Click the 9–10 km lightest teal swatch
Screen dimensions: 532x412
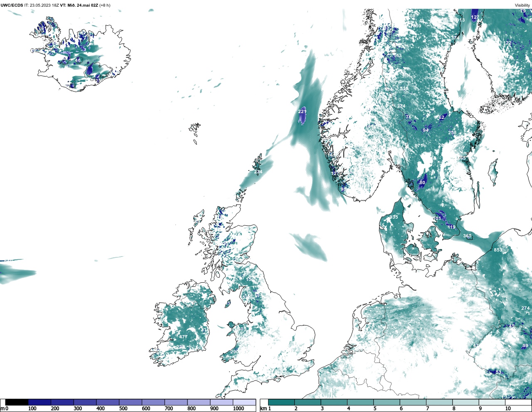tap(492, 402)
